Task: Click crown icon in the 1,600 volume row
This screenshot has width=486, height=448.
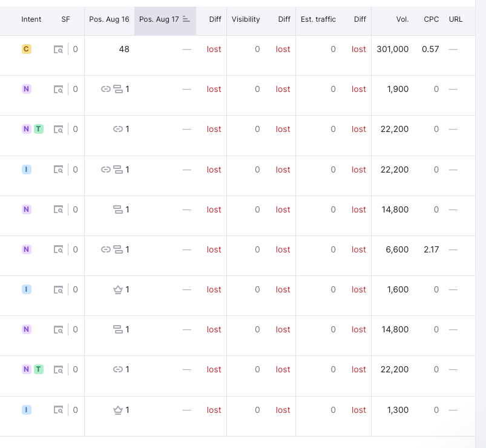Action: [x=118, y=289]
